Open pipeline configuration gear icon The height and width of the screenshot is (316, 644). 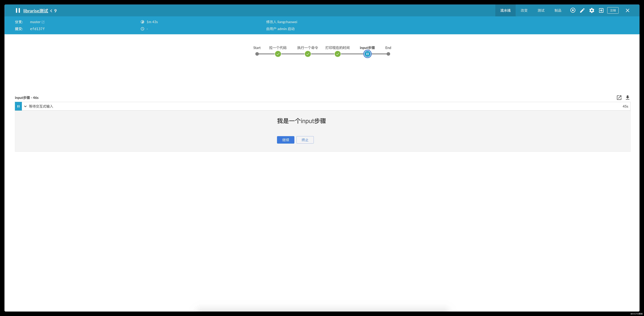[592, 10]
